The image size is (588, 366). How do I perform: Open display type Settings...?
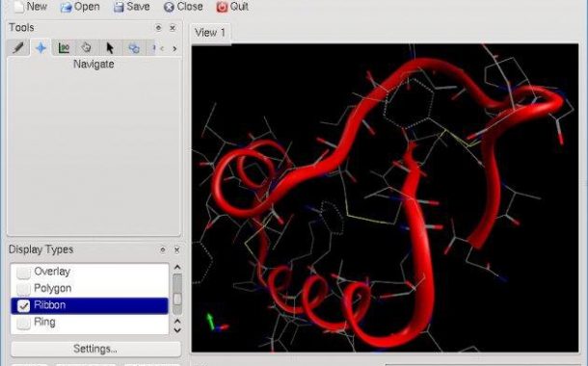click(x=95, y=349)
